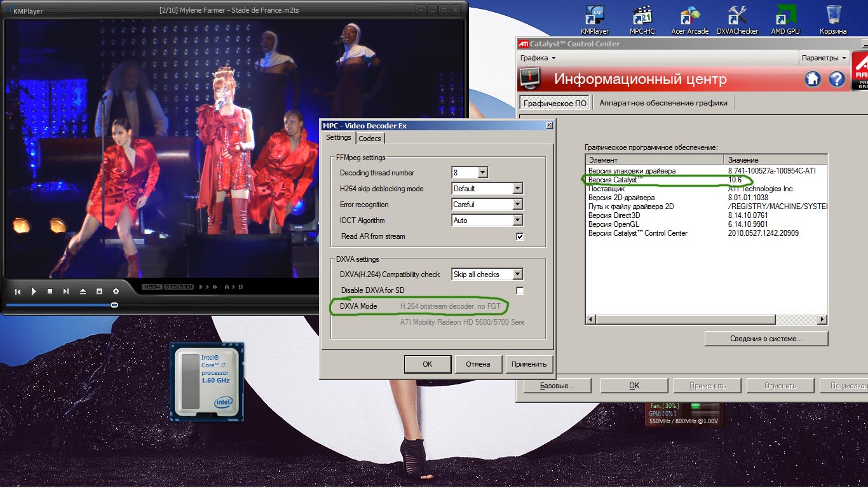Select Версия Catalyst row
This screenshot has height=488, width=868.
[x=707, y=180]
